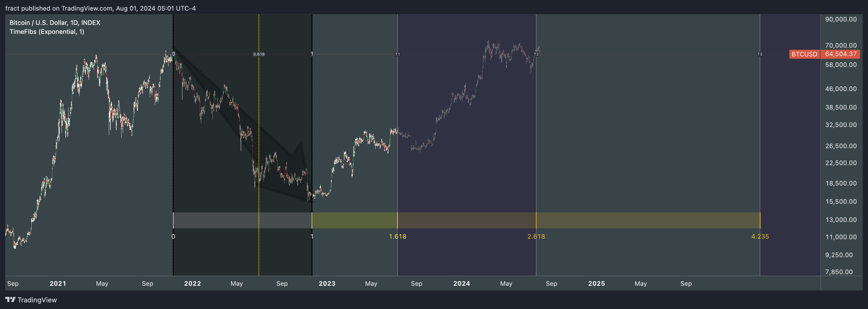Click the olive 2.618-to-4.235 fib bar segment
This screenshot has height=309, width=868.
648,220
